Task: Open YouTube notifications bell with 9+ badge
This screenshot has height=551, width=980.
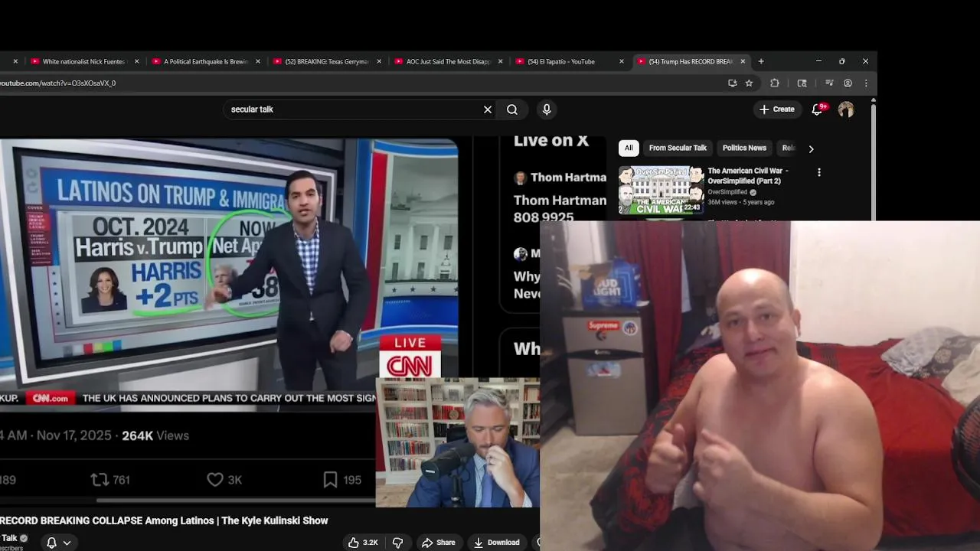Action: pos(818,109)
